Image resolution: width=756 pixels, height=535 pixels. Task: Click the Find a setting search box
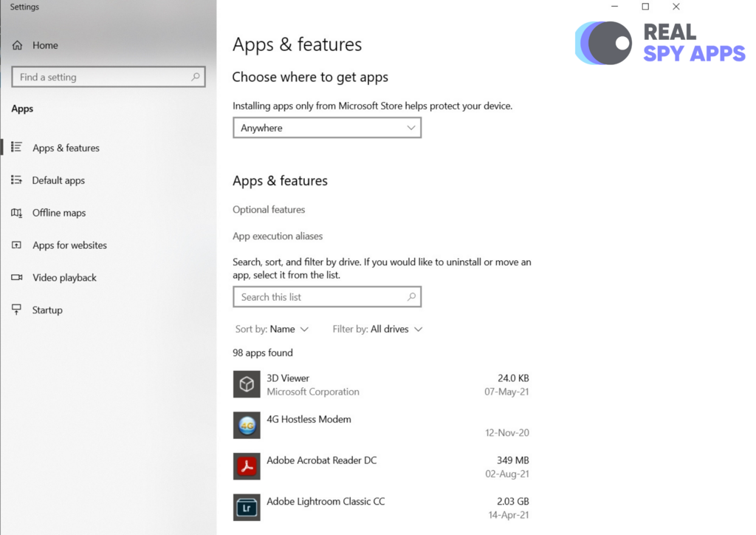click(109, 77)
